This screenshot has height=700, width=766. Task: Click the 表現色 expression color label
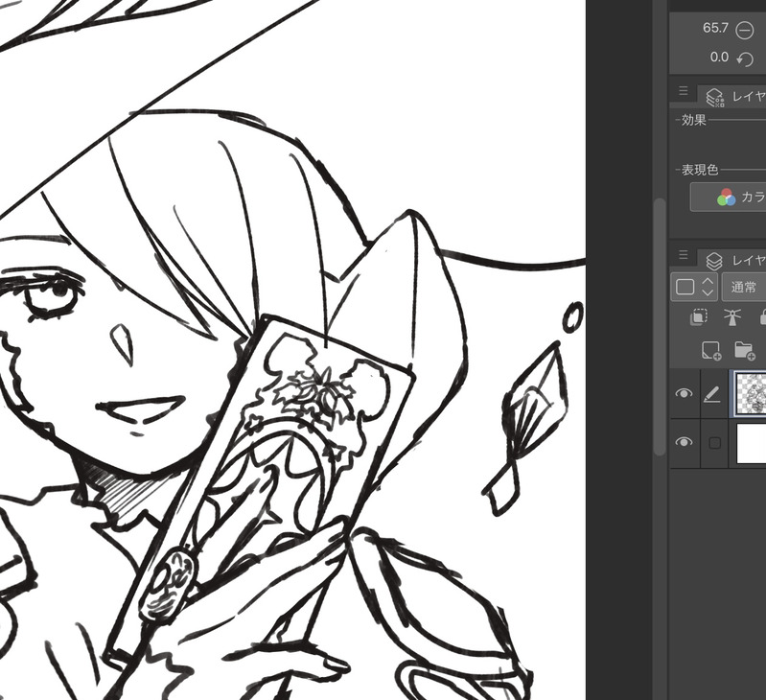[700, 170]
